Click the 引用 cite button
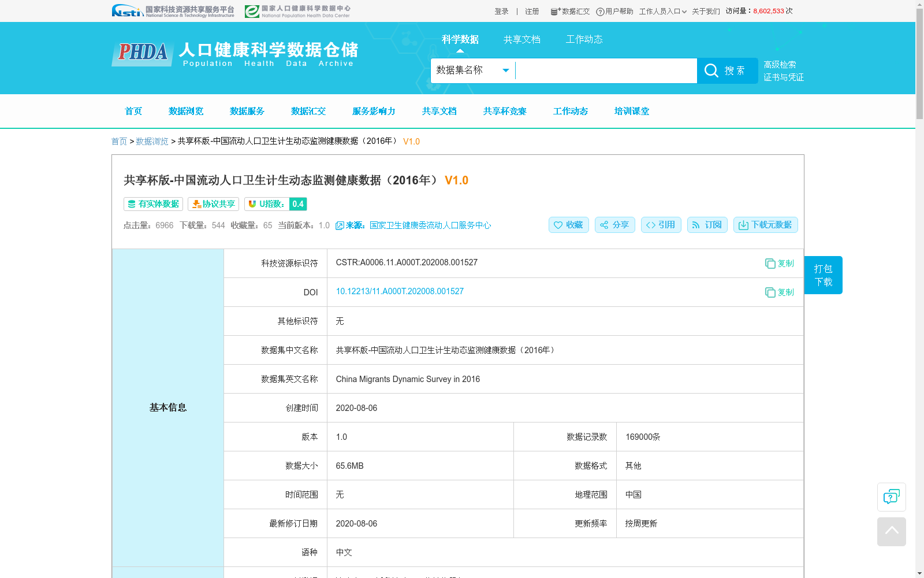The height and width of the screenshot is (578, 924). [661, 225]
